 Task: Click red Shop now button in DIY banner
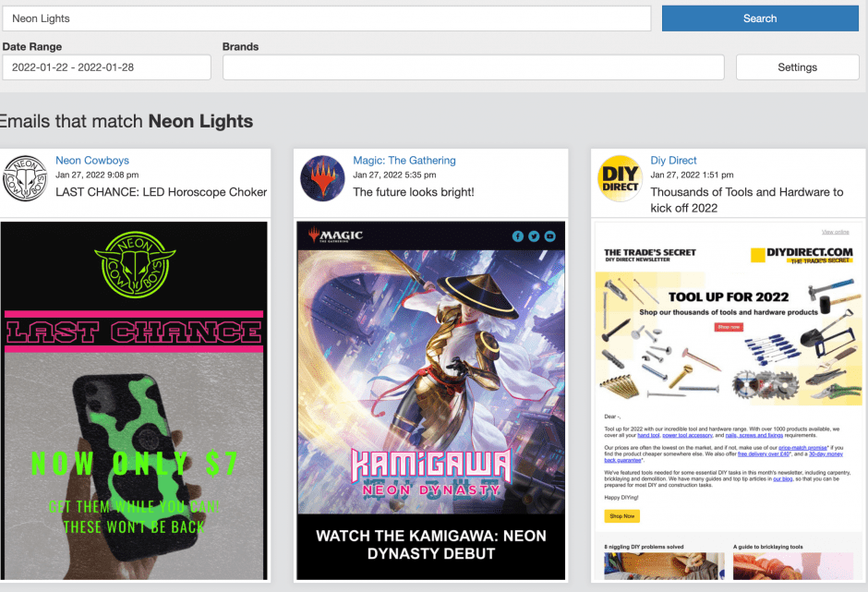point(729,327)
